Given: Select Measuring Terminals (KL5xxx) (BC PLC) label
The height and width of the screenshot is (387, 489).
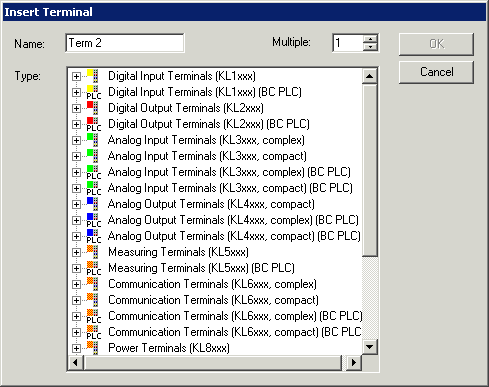Looking at the screenshot, I should (202, 268).
